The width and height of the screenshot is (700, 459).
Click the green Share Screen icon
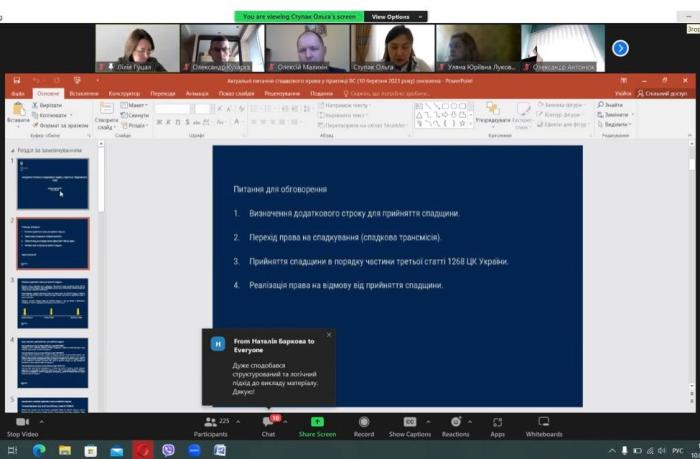pos(317,422)
